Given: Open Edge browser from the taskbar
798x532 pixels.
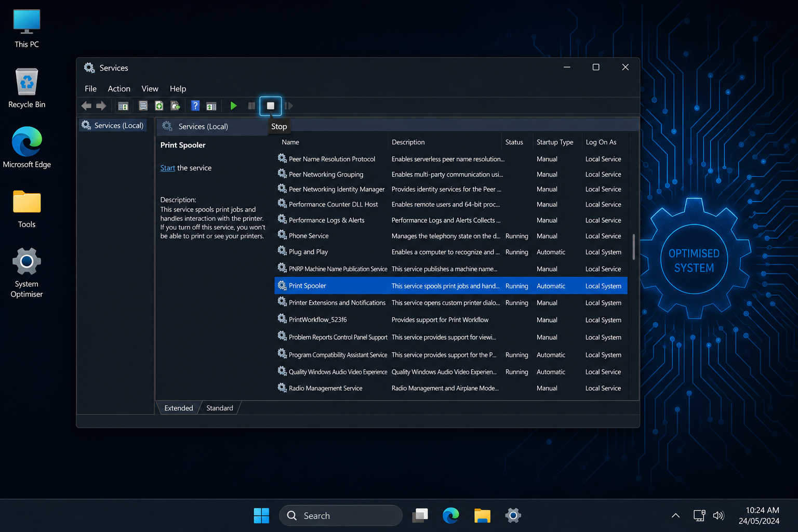Looking at the screenshot, I should [x=451, y=515].
